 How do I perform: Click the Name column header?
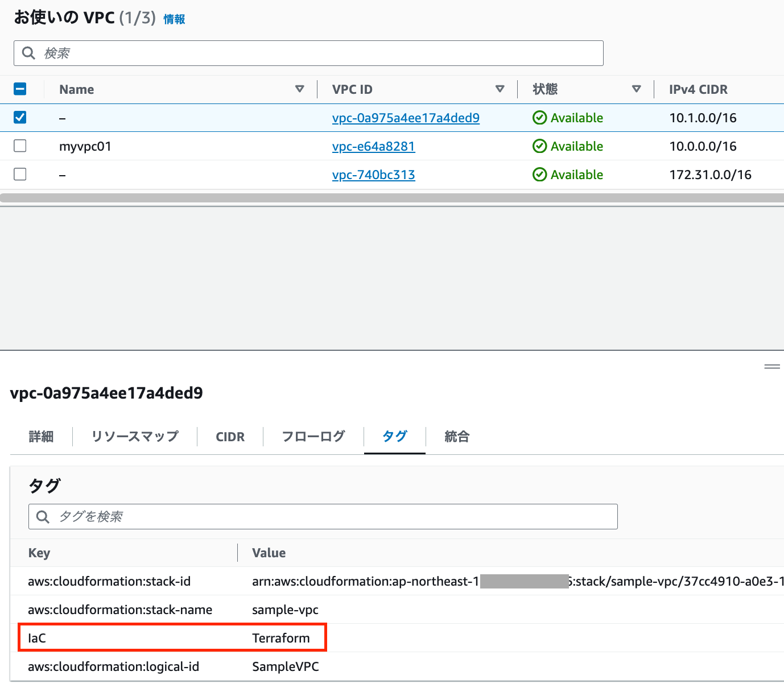coord(77,89)
